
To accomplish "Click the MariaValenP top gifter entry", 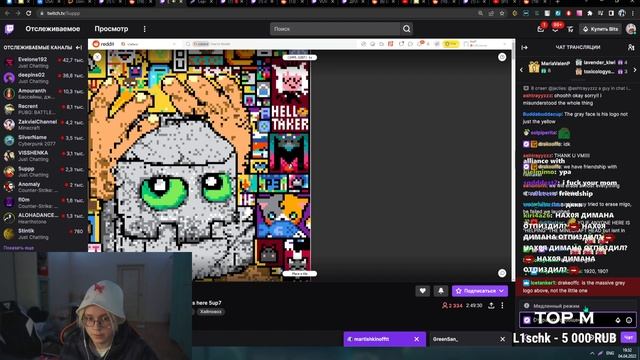I will click(549, 67).
